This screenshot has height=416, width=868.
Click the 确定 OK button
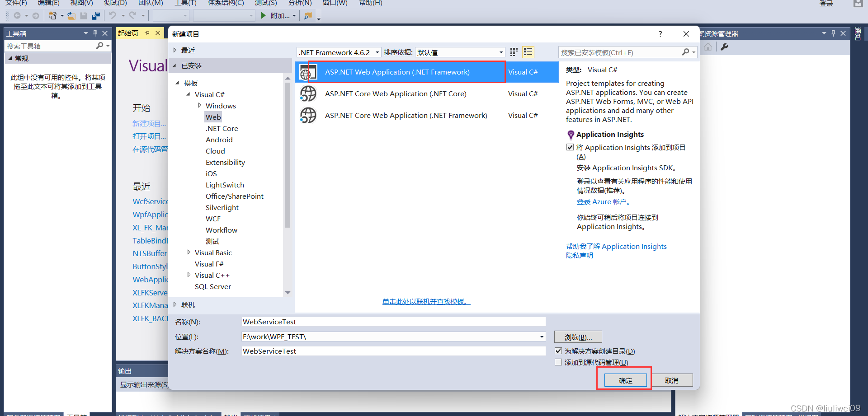pos(626,380)
